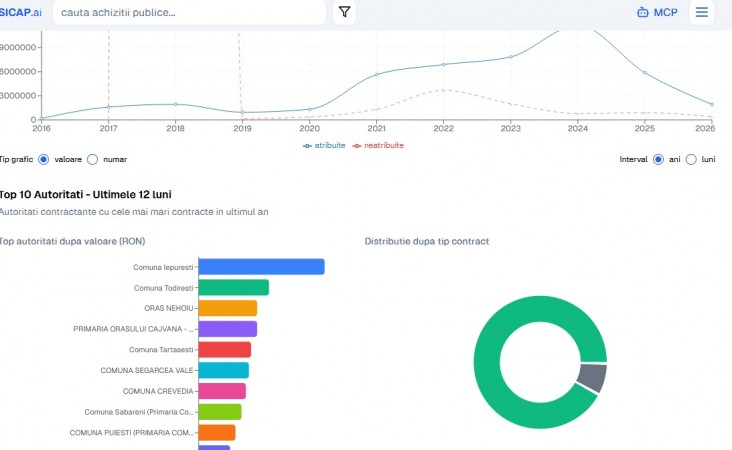Screen dimensions: 732x450
Task: Click the green Comuna Todiresti bar
Action: (234, 288)
